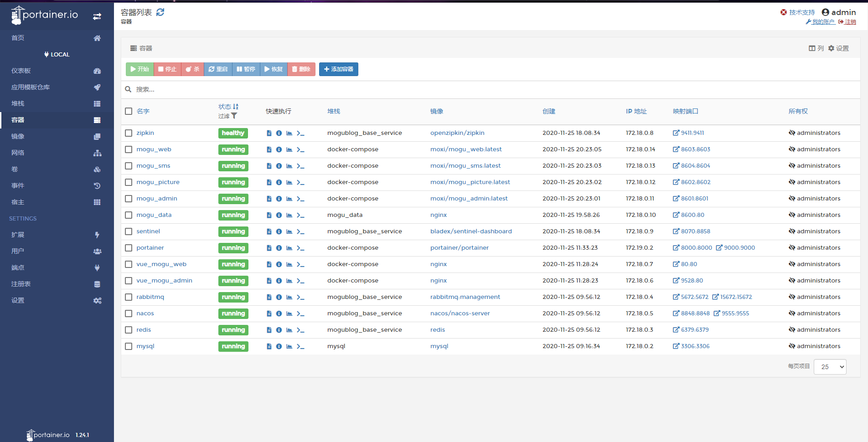This screenshot has height=442, width=868.
Task: Open inspect info icon for nacos
Action: (x=279, y=314)
